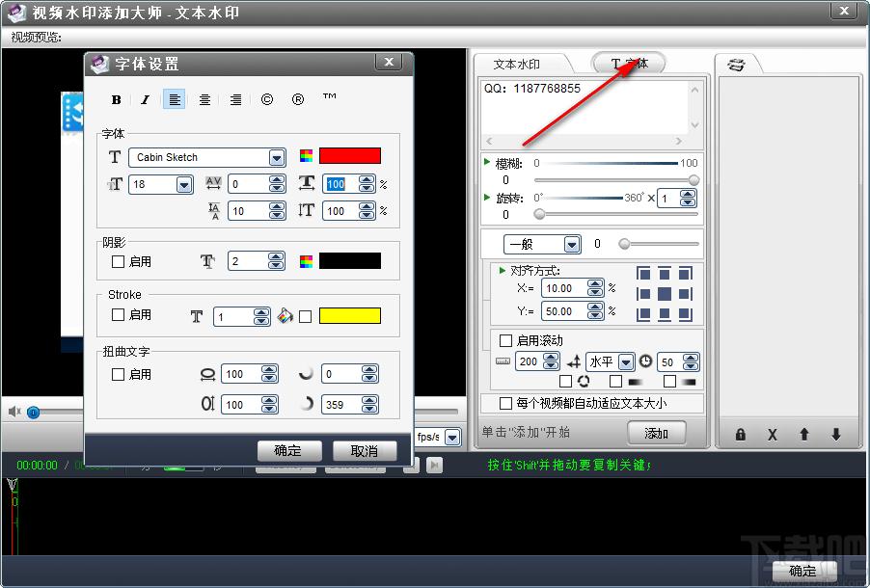This screenshot has width=870, height=588.
Task: Click the stroke paint bucket icon
Action: [285, 316]
